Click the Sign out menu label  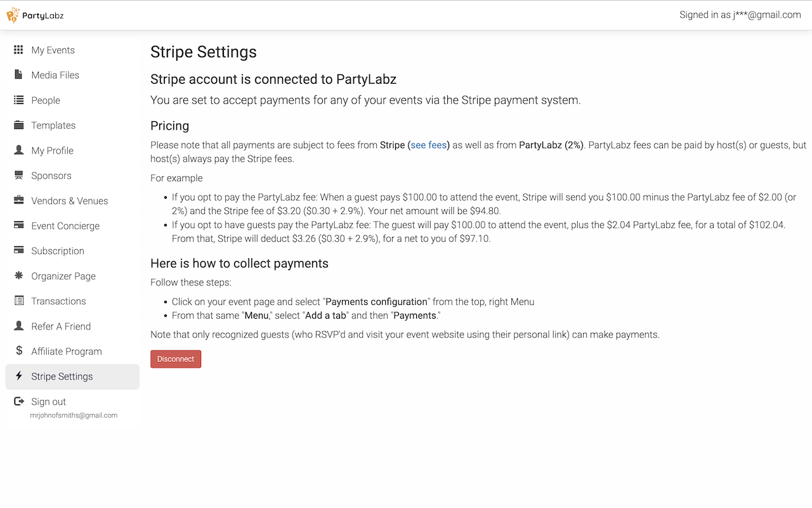(x=49, y=402)
